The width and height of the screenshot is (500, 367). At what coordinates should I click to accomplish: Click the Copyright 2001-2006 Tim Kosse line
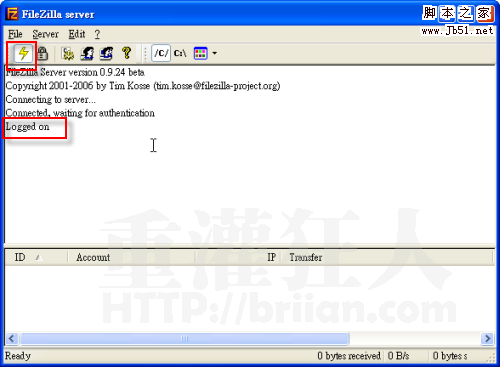tap(143, 86)
